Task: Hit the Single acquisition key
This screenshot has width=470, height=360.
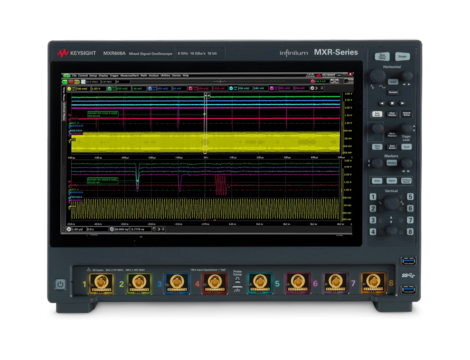Action: [x=403, y=57]
